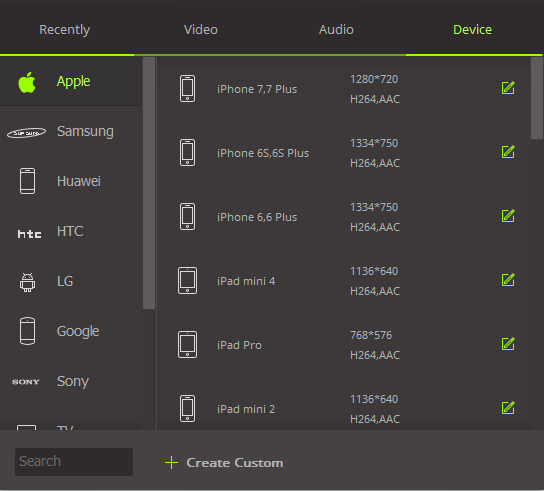This screenshot has height=491, width=544.
Task: Choose LG in brand list
Action: pos(65,281)
